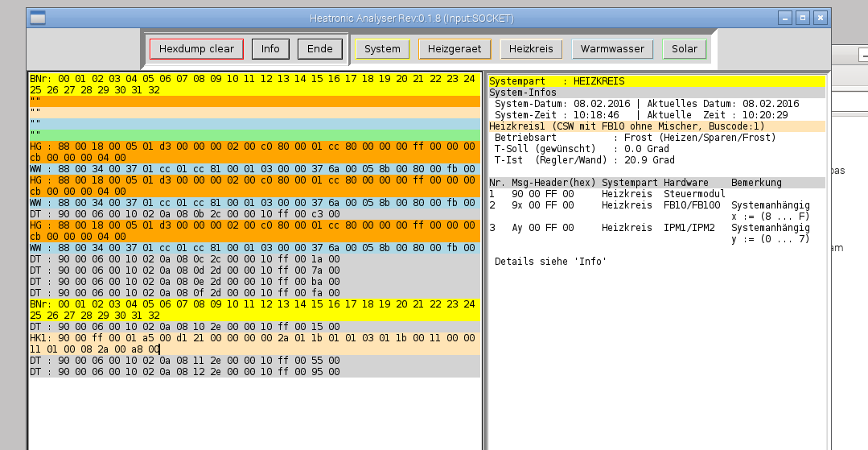This screenshot has height=450, width=868.
Task: Switch to the Heizkreis view
Action: point(531,49)
